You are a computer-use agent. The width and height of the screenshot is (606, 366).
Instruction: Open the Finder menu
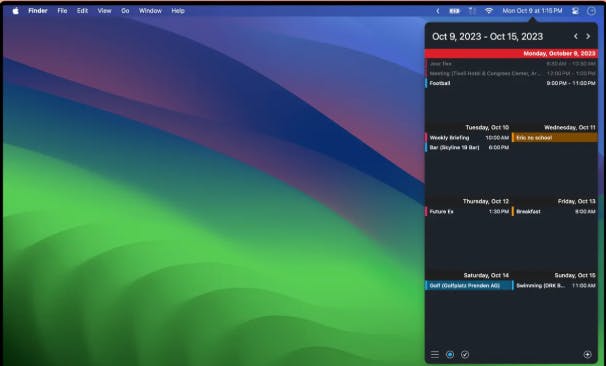coord(38,11)
